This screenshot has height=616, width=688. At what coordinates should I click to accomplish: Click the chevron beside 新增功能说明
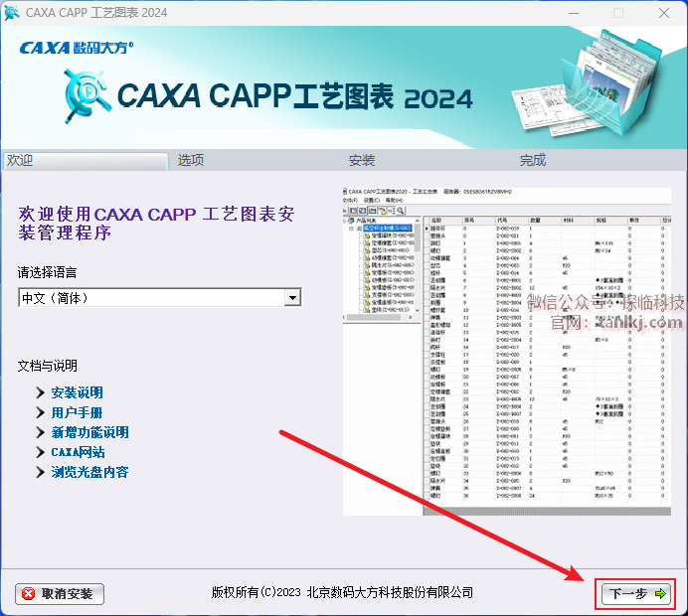click(x=41, y=432)
